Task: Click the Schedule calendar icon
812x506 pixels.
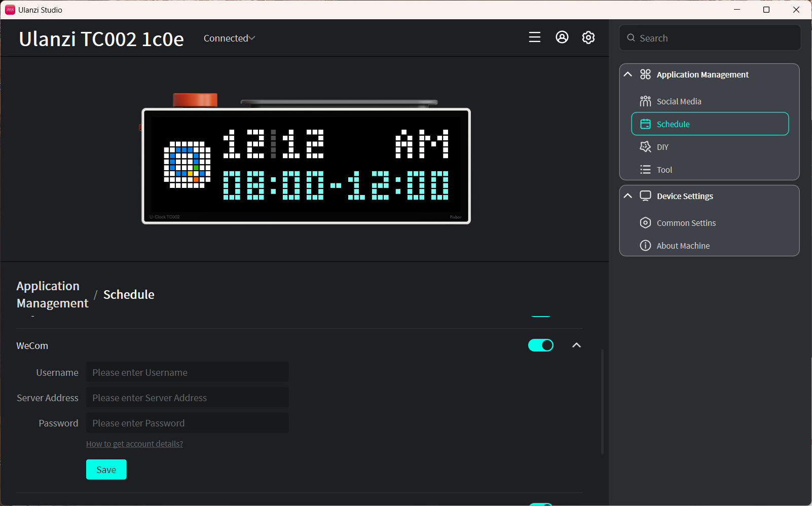Action: point(645,124)
